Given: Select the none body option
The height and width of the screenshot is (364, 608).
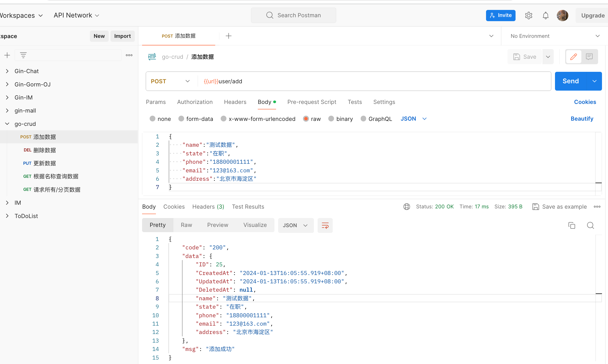Looking at the screenshot, I should [x=153, y=119].
